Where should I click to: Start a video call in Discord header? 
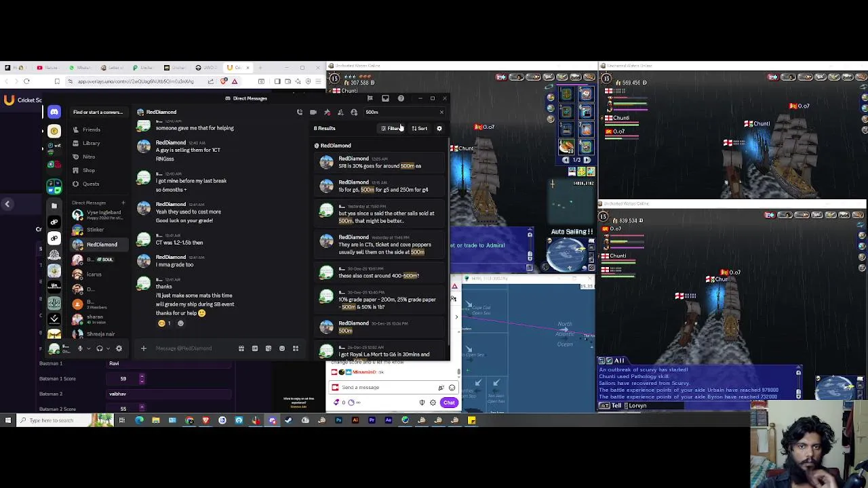click(x=313, y=113)
